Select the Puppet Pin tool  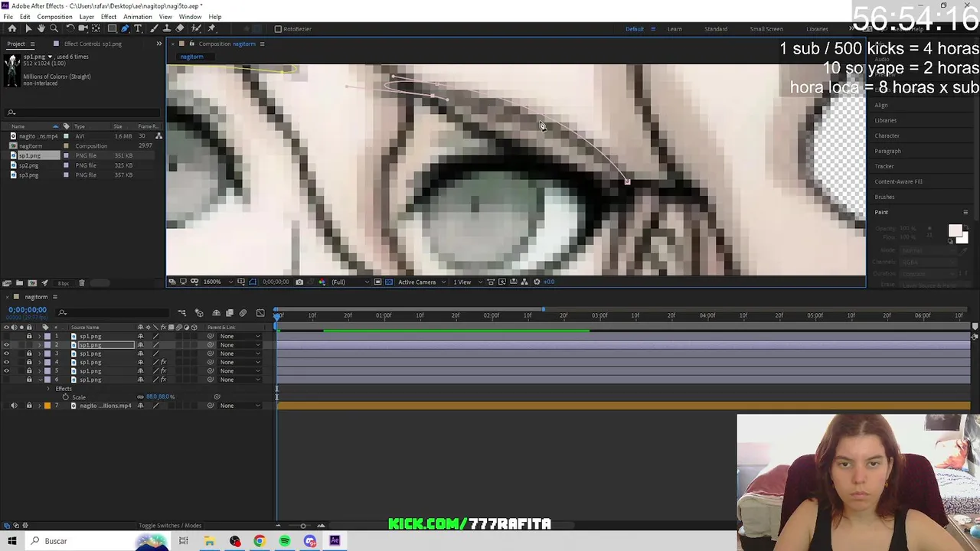[x=211, y=28]
